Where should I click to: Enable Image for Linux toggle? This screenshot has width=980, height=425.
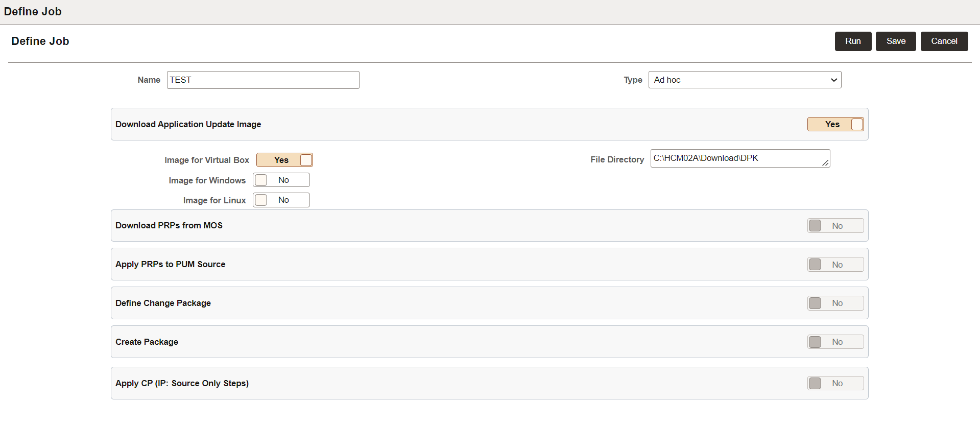click(x=281, y=200)
